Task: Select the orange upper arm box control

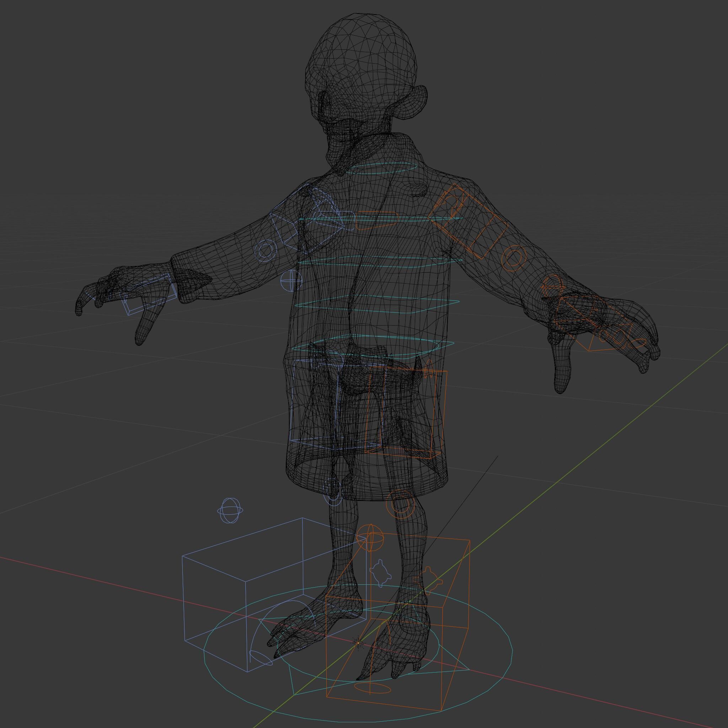Action: [x=469, y=221]
